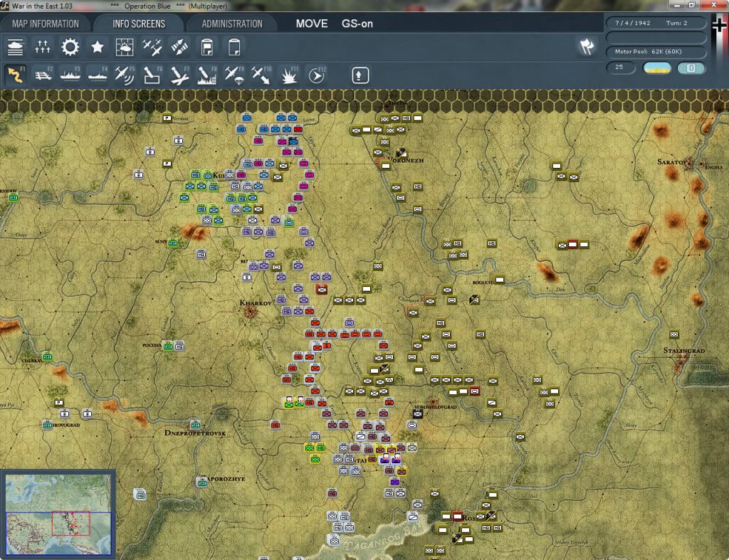
Task: Open the Order of Battle tank icon
Action: point(16,48)
